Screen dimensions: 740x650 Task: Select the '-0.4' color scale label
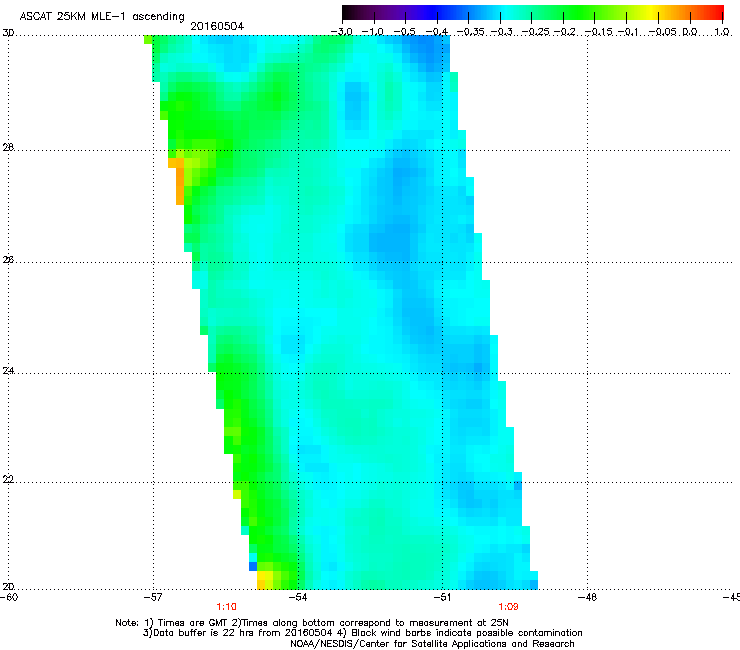click(437, 32)
